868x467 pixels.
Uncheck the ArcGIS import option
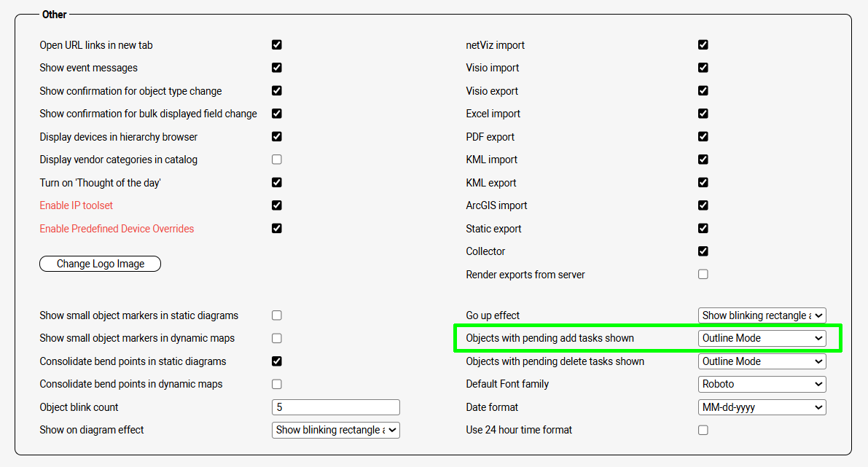(703, 205)
